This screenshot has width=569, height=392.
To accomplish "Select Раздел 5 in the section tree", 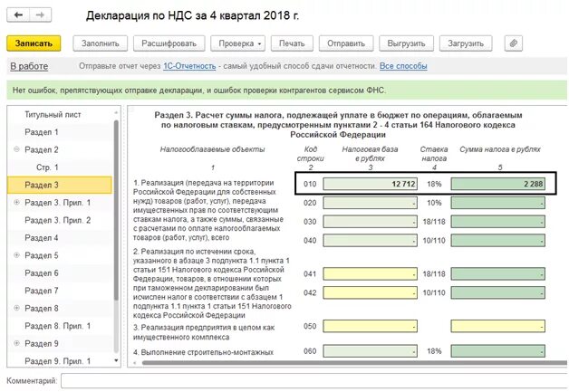I will [42, 255].
